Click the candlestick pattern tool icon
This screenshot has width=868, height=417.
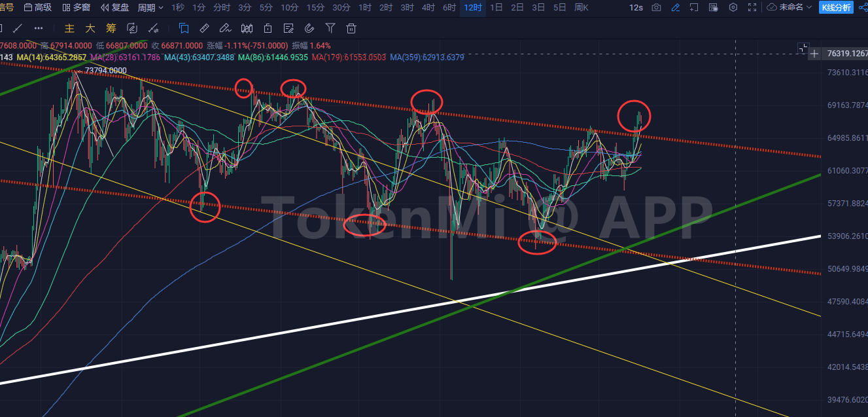(x=247, y=29)
